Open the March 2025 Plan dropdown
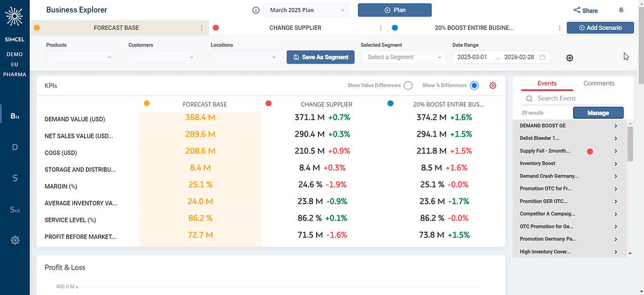 pos(306,11)
